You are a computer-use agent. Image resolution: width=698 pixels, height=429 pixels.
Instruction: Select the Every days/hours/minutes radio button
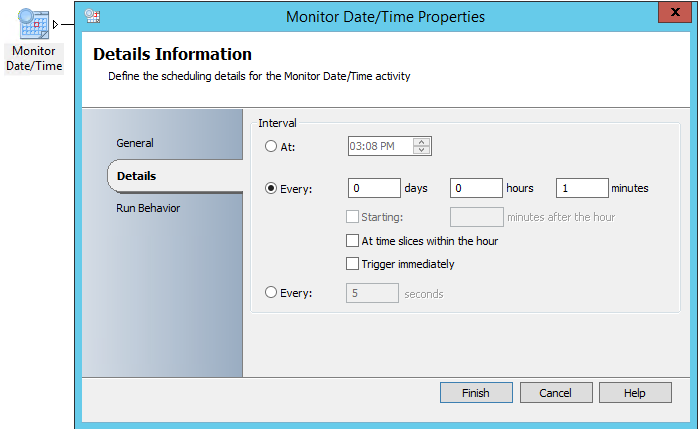(271, 188)
